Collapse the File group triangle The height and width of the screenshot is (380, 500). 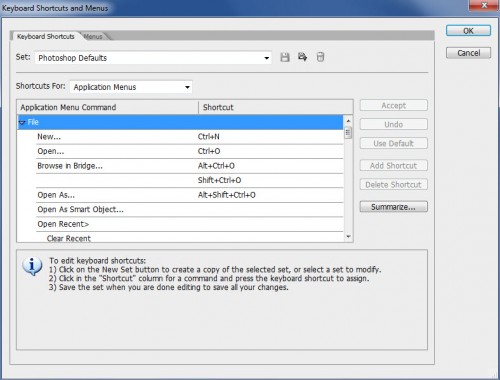click(x=22, y=123)
